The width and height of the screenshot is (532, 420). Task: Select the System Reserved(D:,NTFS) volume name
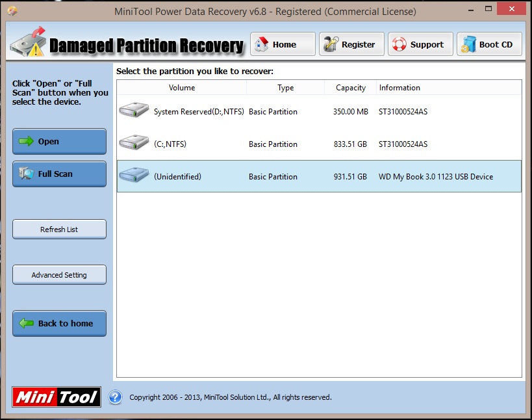199,112
